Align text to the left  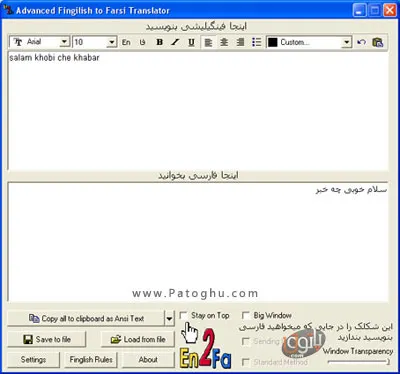[208, 42]
